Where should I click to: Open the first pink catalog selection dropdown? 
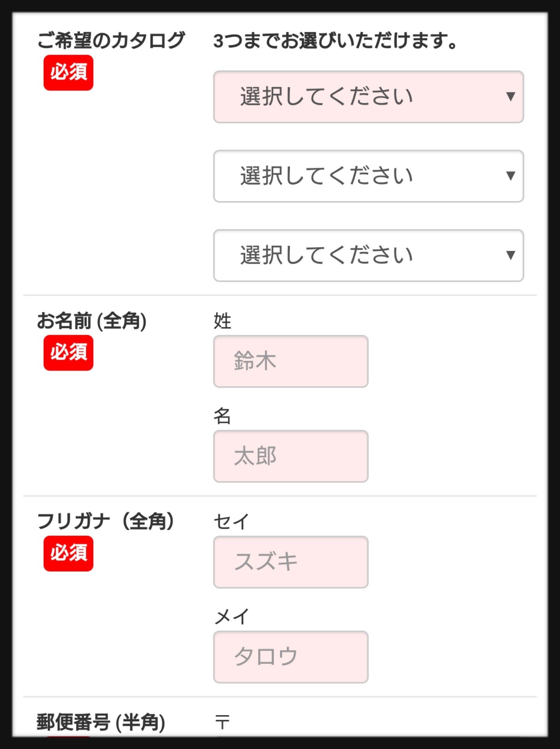click(x=368, y=97)
